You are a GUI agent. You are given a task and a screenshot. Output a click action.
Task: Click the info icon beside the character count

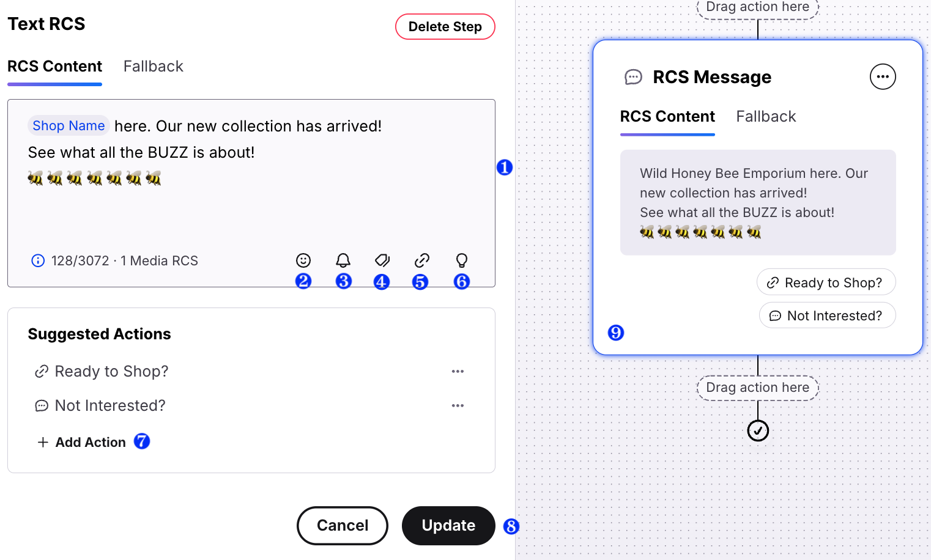point(38,260)
